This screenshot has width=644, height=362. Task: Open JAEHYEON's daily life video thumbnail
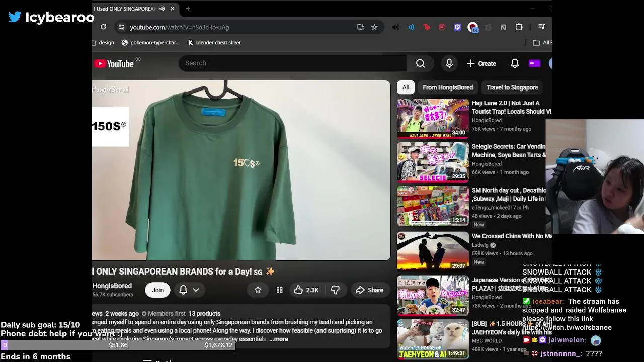(433, 339)
